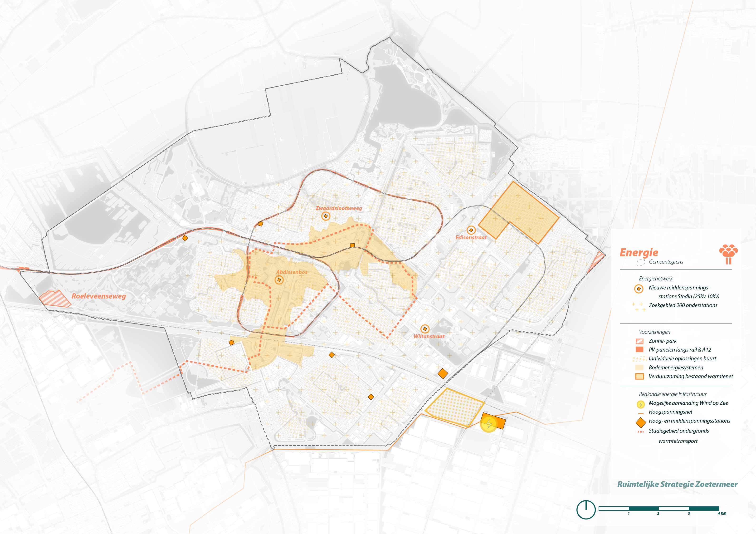
Task: Click the 4 KM scale bar
Action: click(658, 509)
